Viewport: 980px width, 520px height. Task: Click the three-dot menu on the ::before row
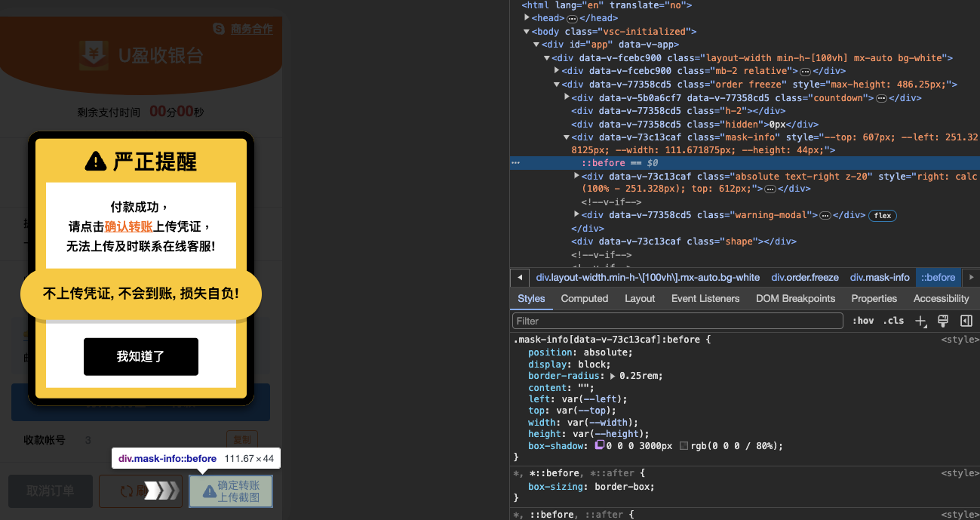tap(515, 162)
